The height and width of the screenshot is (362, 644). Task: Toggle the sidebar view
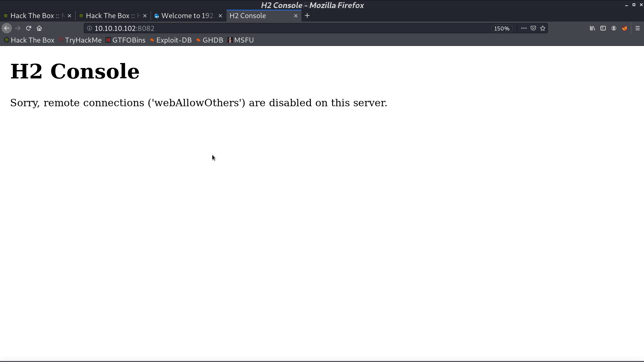pos(603,28)
